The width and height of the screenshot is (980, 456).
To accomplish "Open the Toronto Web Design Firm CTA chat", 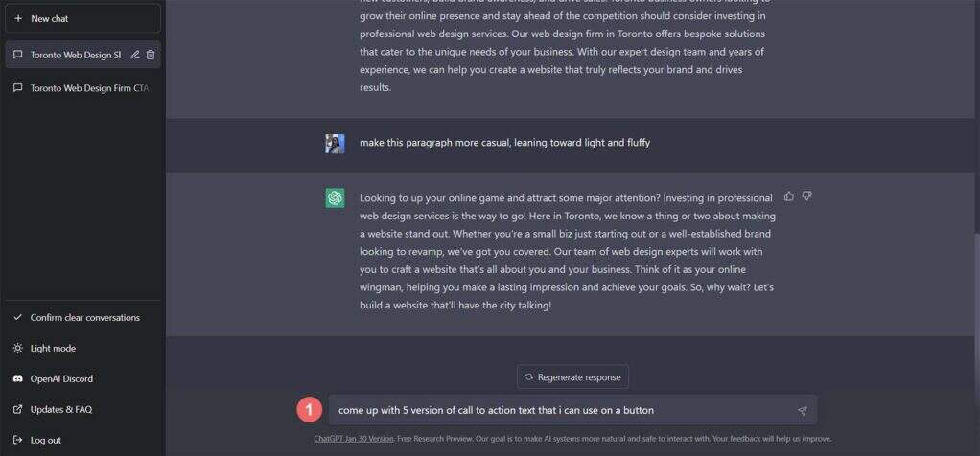I will (x=89, y=87).
